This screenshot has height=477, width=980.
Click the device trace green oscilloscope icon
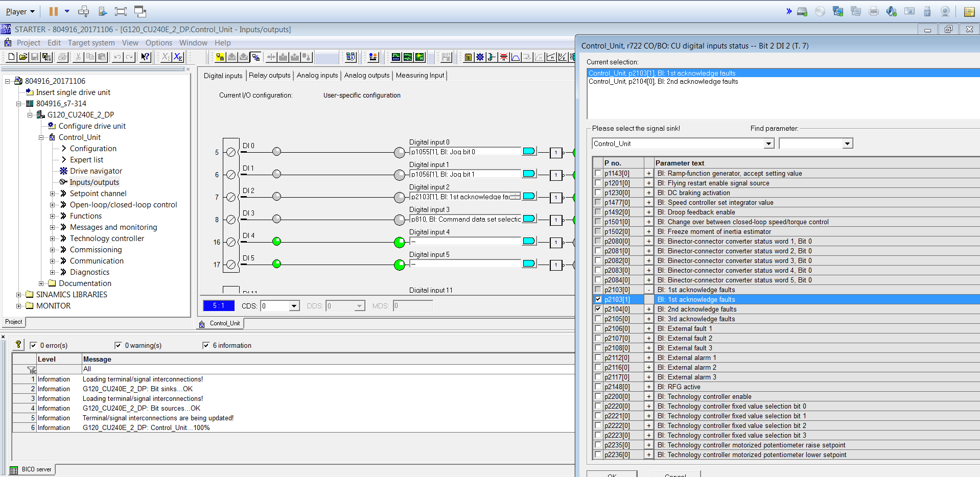pyautogui.click(x=396, y=57)
